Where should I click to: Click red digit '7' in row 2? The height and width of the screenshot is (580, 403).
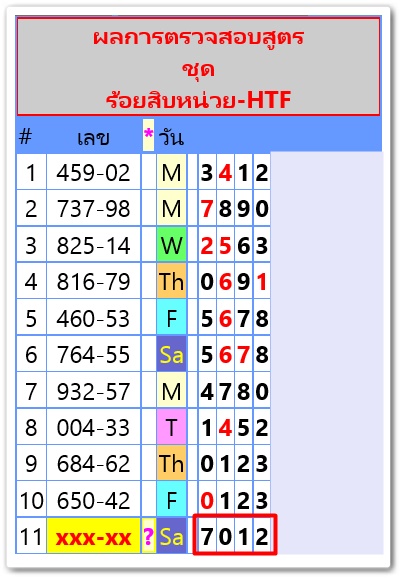click(x=207, y=209)
